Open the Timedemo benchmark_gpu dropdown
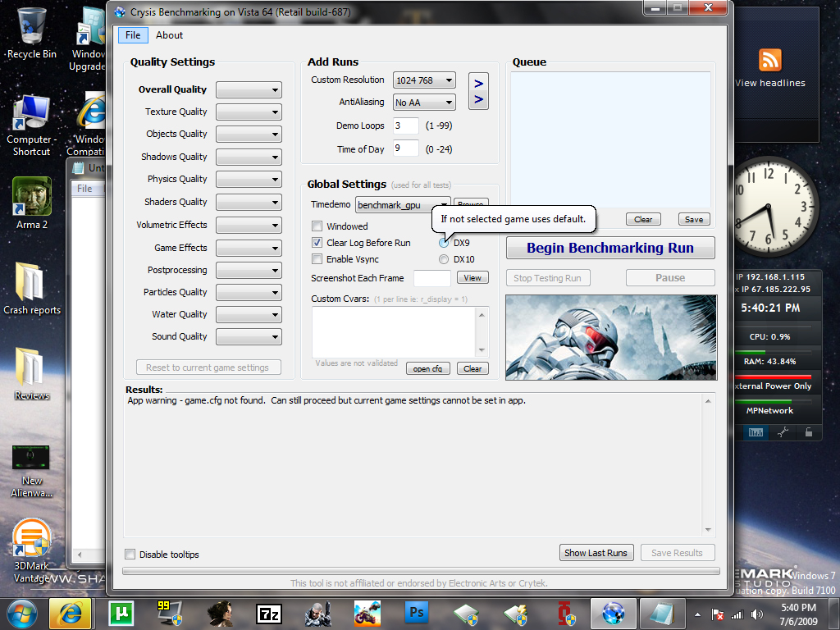Image resolution: width=840 pixels, height=630 pixels. click(x=403, y=205)
